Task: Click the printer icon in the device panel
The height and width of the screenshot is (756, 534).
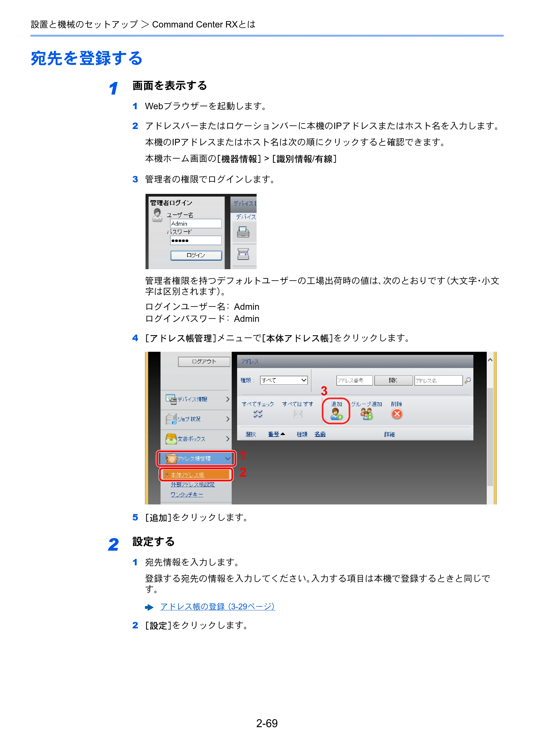Action: [x=243, y=232]
